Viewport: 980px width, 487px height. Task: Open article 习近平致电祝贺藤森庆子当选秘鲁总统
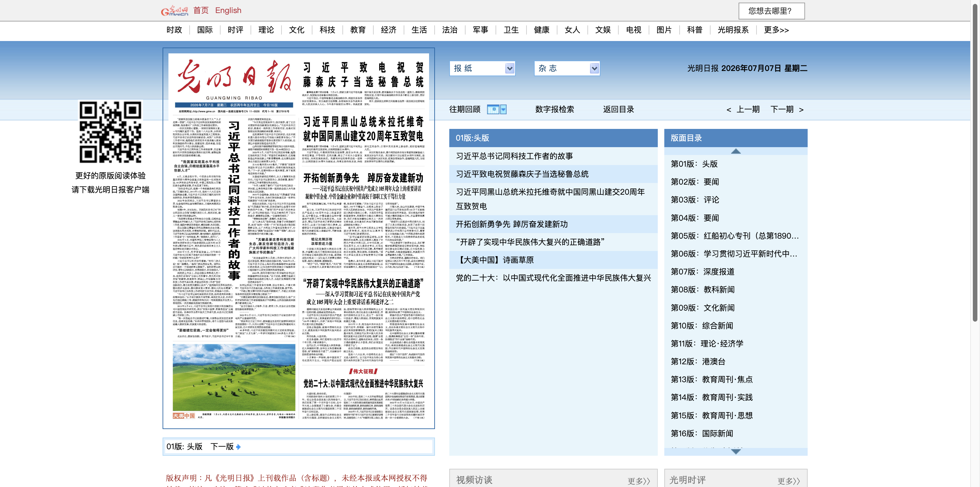(522, 174)
